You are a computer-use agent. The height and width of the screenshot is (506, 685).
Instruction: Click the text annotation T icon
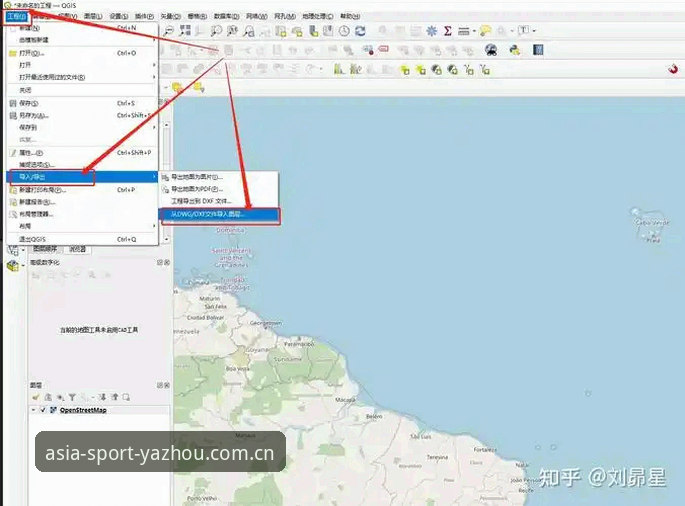click(523, 31)
